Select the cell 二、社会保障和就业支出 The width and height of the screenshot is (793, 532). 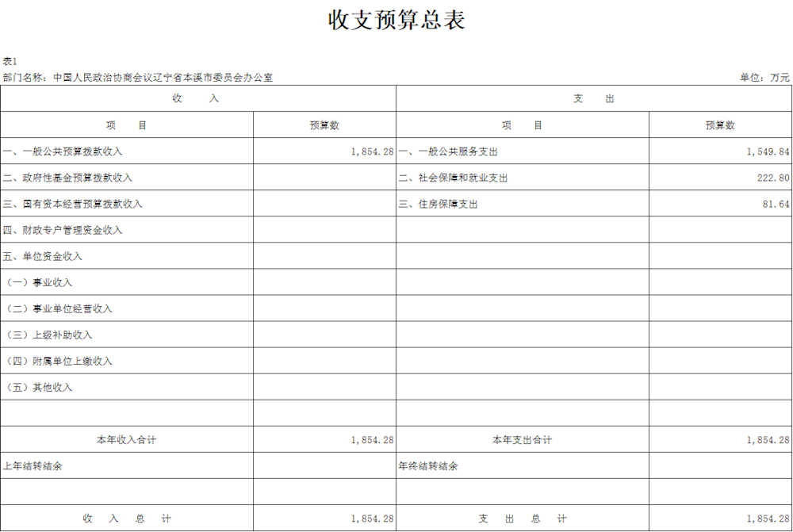523,178
